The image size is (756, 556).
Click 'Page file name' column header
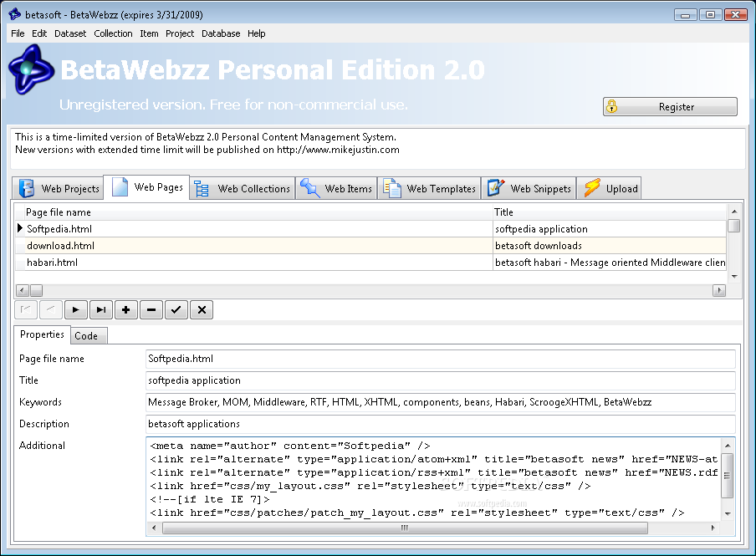(x=258, y=212)
